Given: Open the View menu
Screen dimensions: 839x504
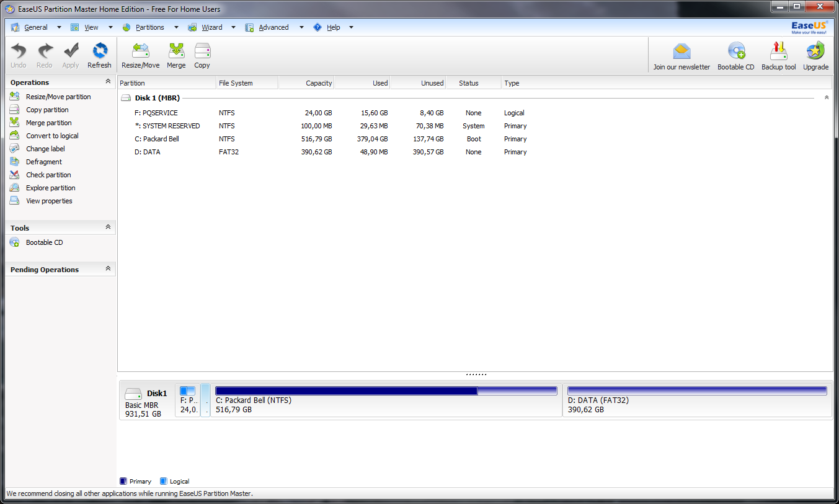Looking at the screenshot, I should coord(91,27).
